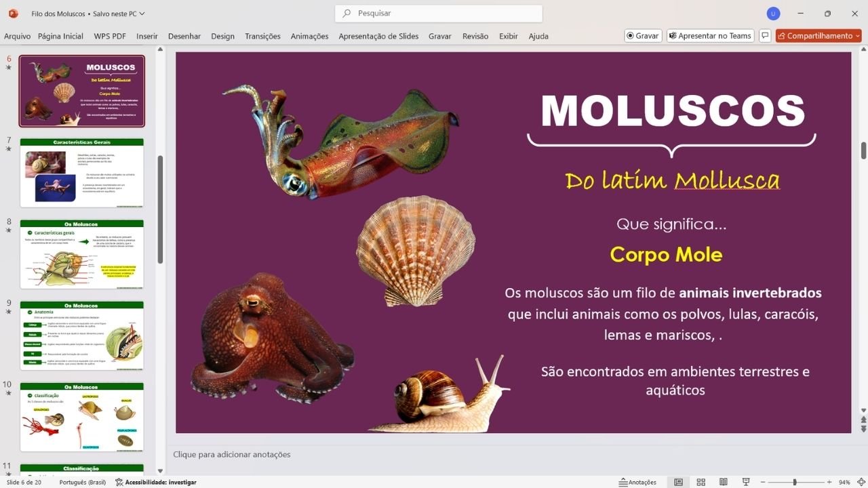This screenshot has height=488, width=868.
Task: Select 'São encontrados em ambientes' paragraph
Action: pyautogui.click(x=675, y=381)
